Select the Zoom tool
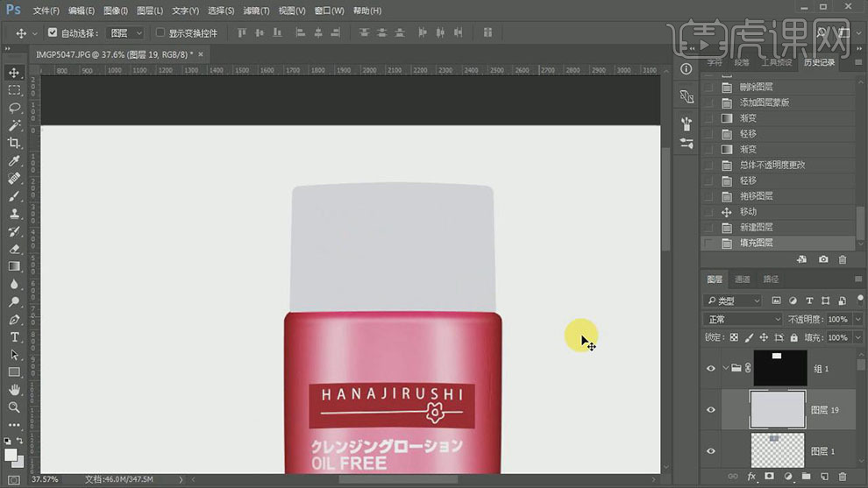Viewport: 868px width, 488px height. [14, 407]
